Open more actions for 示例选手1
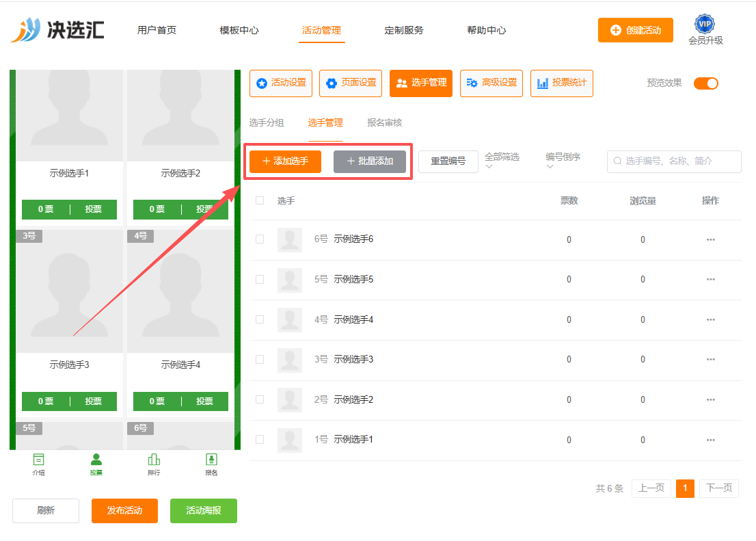 710,440
